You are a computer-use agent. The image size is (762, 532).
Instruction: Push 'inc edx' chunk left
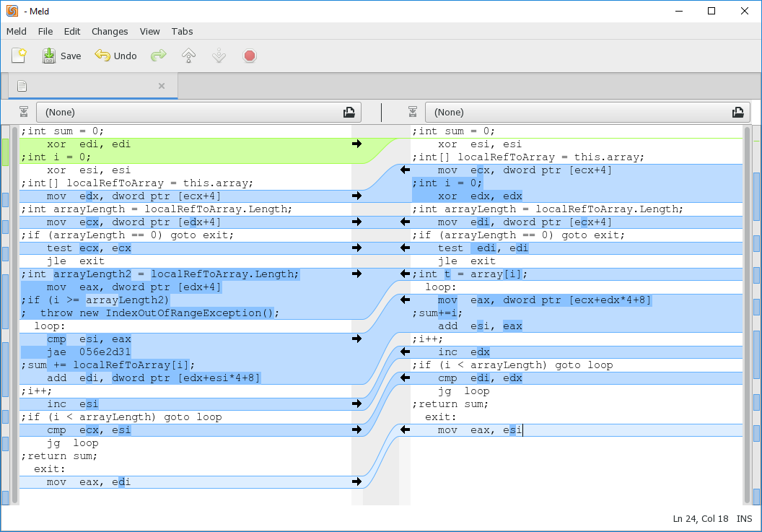pos(405,352)
